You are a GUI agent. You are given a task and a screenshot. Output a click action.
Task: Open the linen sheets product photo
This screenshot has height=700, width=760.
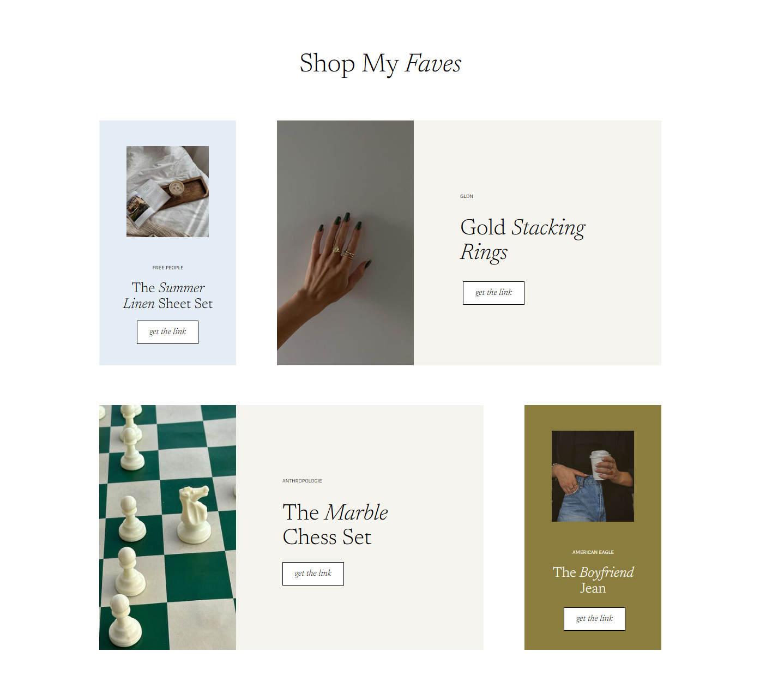[x=167, y=191]
